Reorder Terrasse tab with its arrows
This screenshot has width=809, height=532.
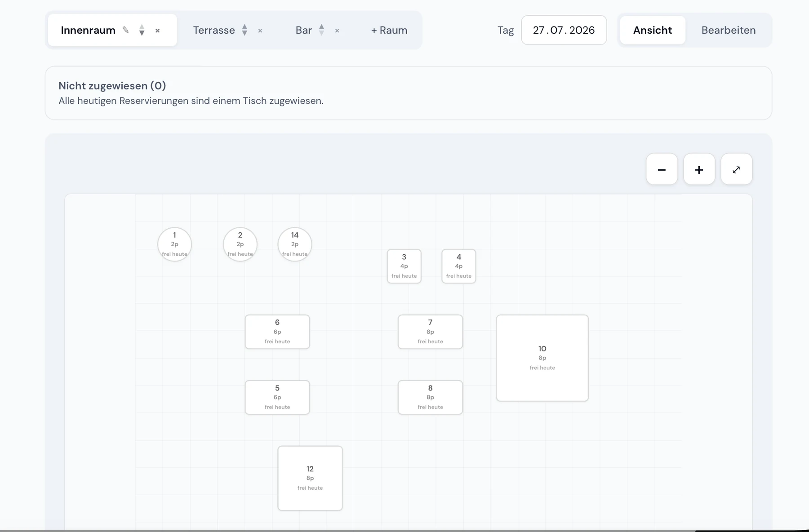coord(244,30)
